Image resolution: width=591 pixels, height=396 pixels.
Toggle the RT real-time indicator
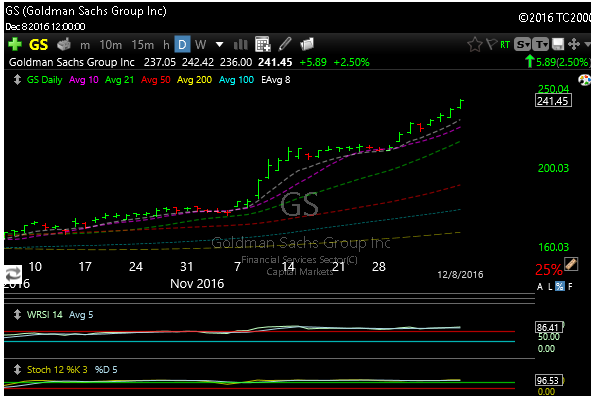click(x=505, y=45)
